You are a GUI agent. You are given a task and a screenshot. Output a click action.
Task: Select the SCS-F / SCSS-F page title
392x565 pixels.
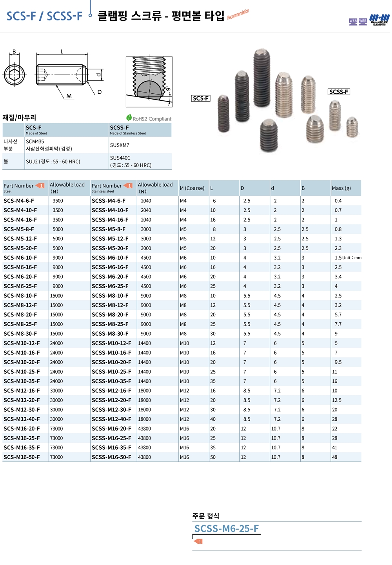(x=44, y=16)
